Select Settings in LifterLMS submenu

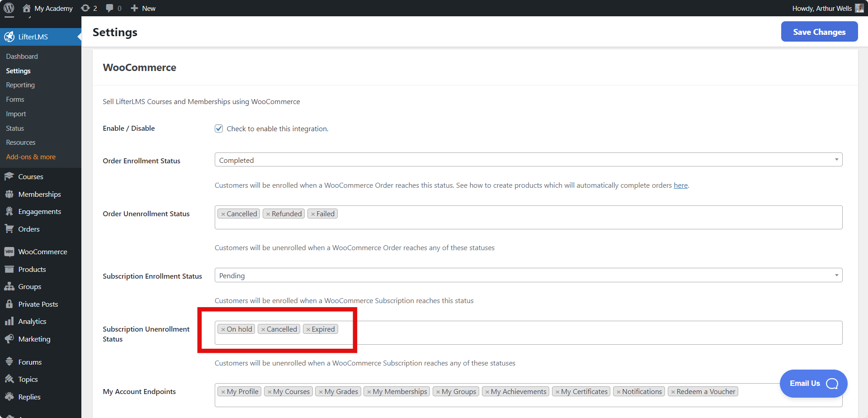point(18,71)
